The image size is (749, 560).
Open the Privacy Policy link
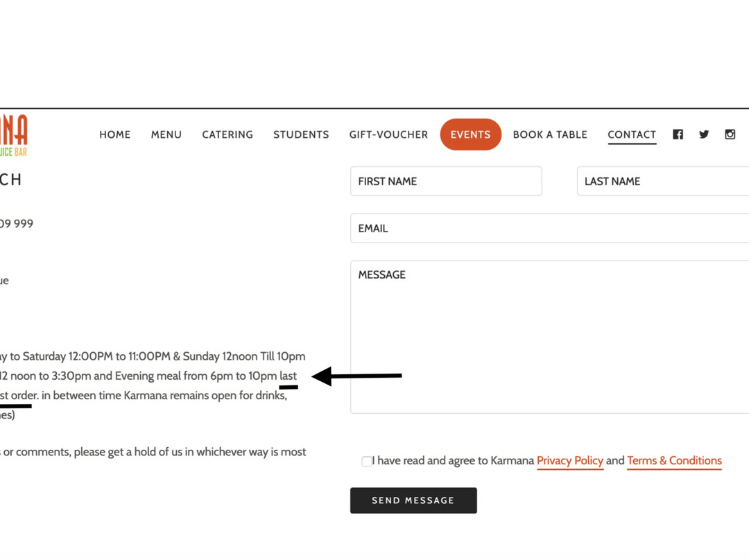569,461
